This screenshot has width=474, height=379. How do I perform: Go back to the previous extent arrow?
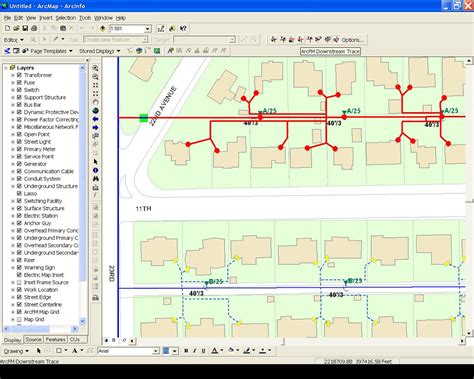point(95,119)
